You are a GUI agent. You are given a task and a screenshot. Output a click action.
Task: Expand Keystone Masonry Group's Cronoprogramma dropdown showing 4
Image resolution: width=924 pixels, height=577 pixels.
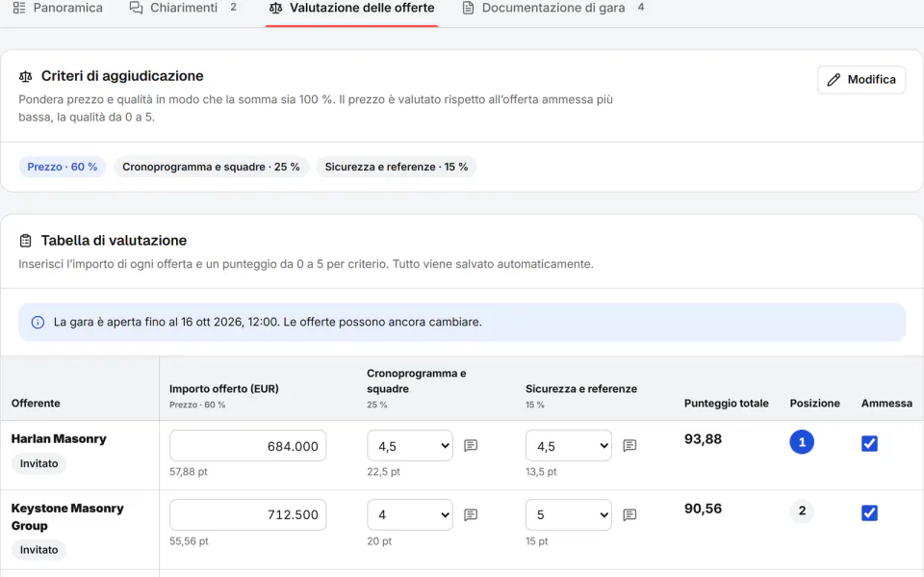click(x=410, y=515)
